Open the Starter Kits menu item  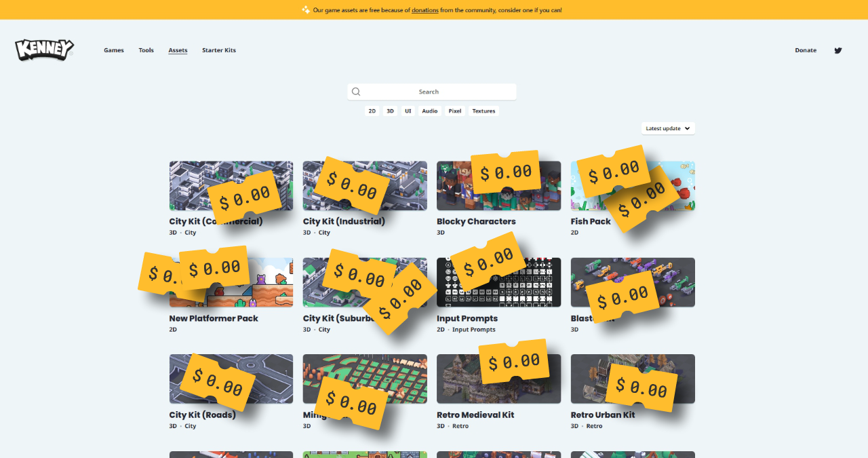pyautogui.click(x=219, y=50)
